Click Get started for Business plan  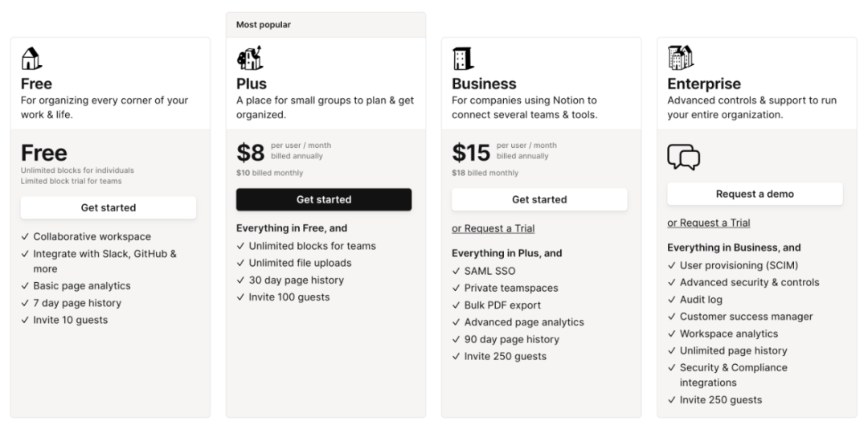pyautogui.click(x=539, y=199)
